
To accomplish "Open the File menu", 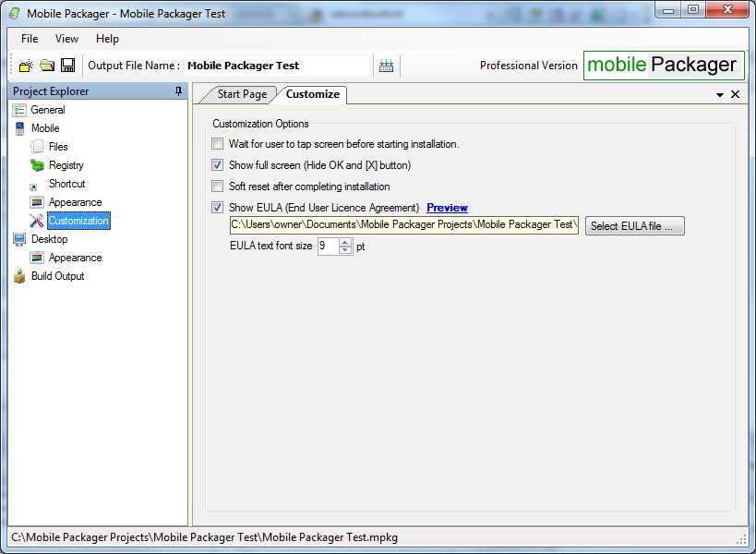I will tap(30, 39).
